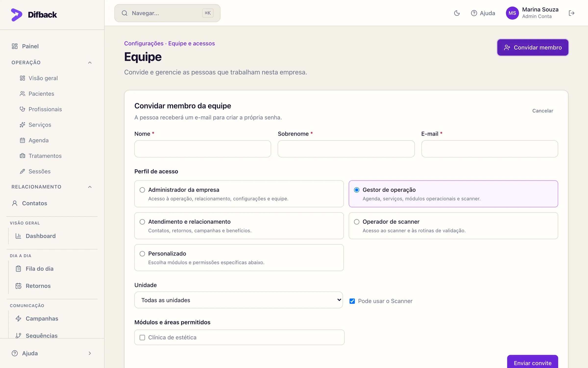
Task: Collapse the Operação sidebar section
Action: 90,63
